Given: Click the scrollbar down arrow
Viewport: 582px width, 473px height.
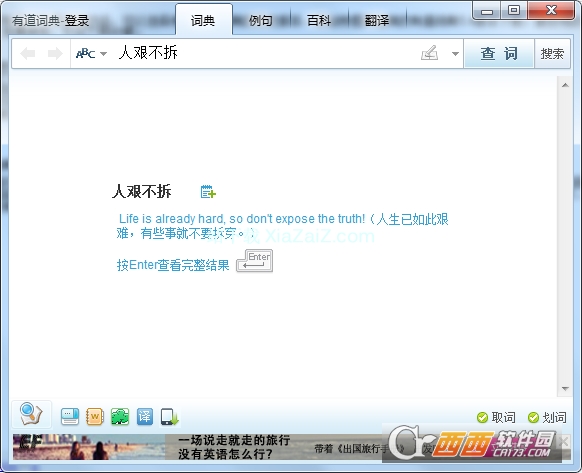Looking at the screenshot, I should point(565,389).
